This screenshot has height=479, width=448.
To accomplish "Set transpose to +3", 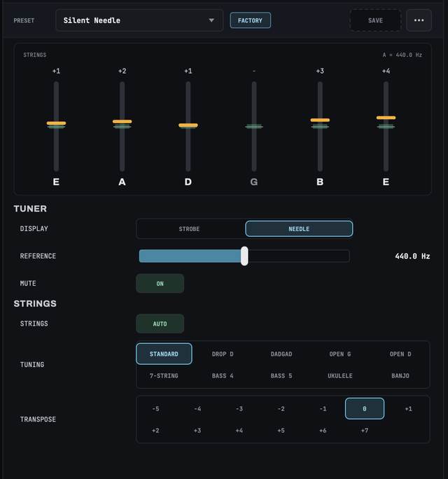I will tap(197, 431).
